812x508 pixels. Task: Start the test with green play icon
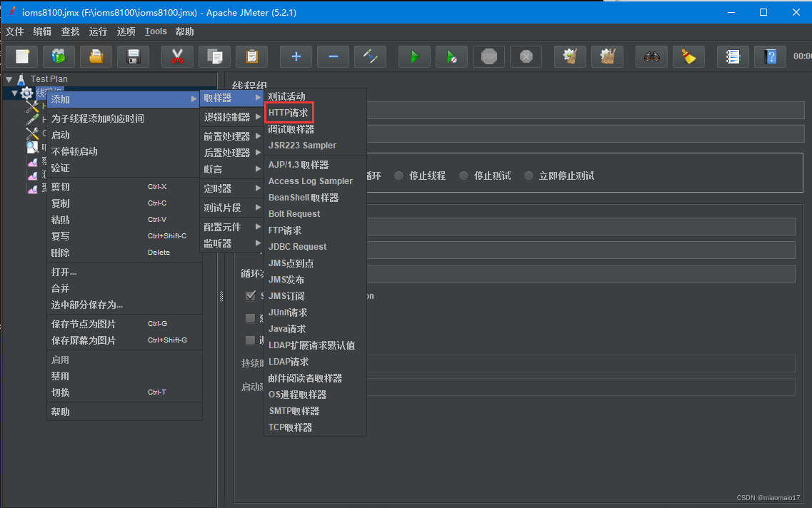point(414,56)
